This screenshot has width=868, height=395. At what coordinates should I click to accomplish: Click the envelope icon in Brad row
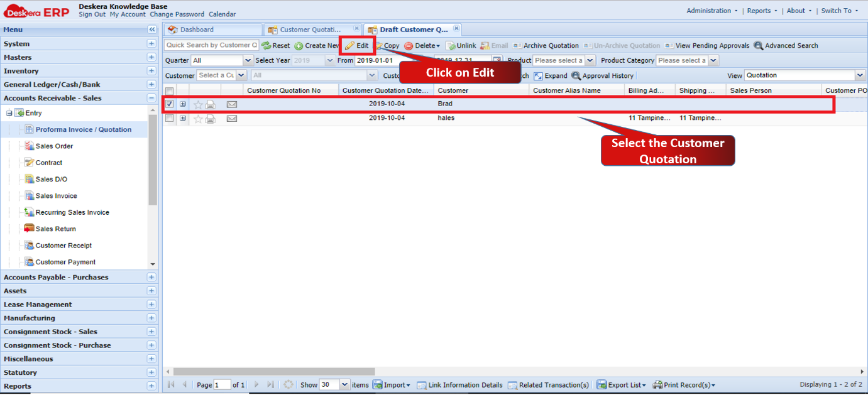[x=232, y=104]
